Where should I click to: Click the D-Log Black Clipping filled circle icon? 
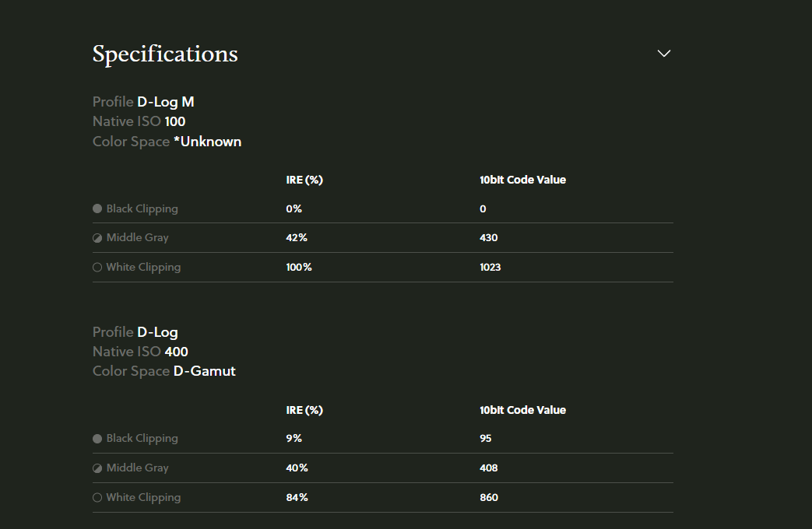pyautogui.click(x=97, y=439)
